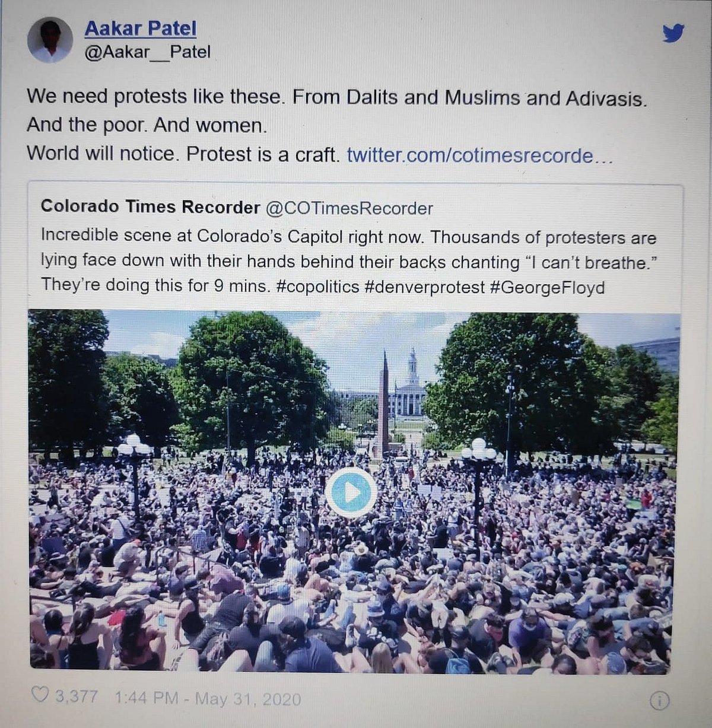Open the quoted tweet text body

pos(350,261)
